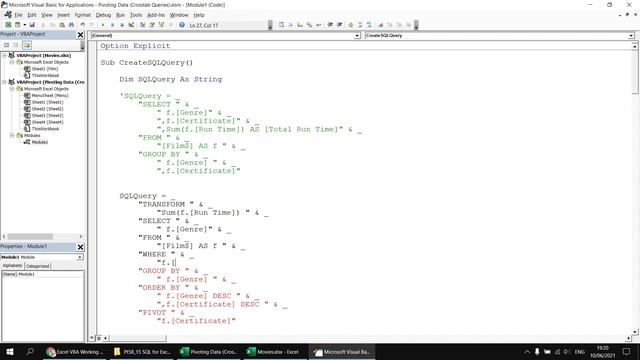Close the Project - VBAProject panel

[80, 35]
